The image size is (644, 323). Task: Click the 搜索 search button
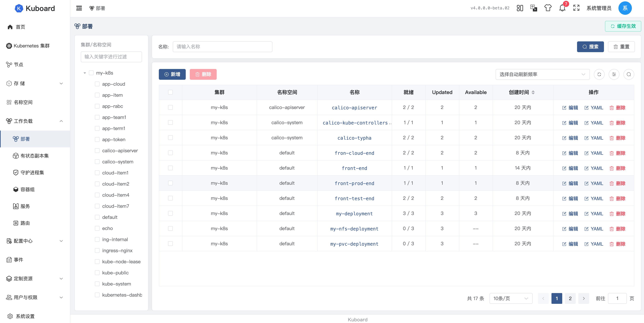pos(590,47)
